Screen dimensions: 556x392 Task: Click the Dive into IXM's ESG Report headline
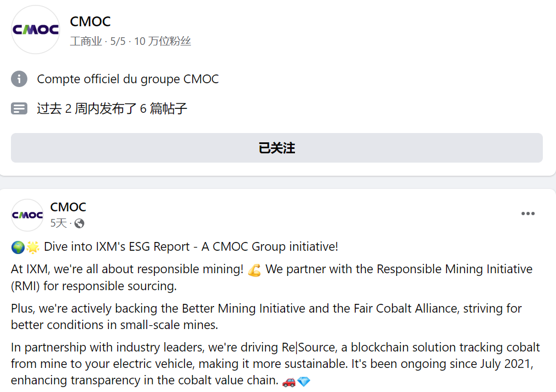pos(191,247)
